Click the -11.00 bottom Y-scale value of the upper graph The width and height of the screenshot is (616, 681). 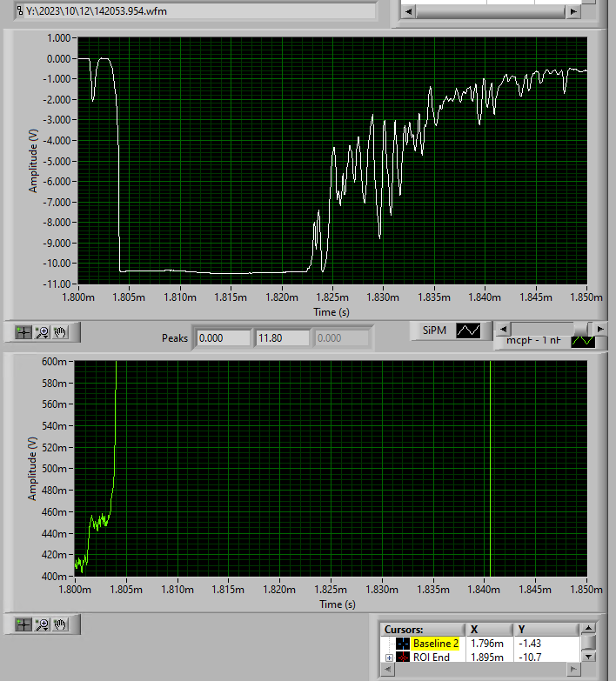[57, 284]
